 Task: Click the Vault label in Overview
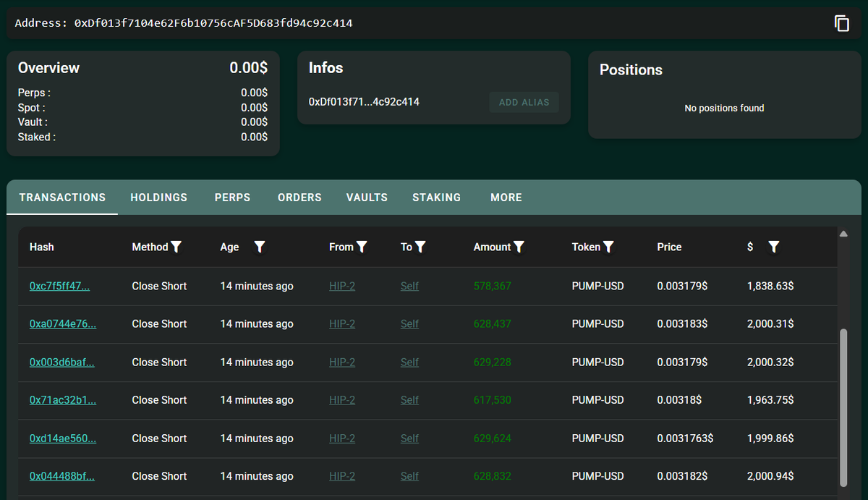(33, 122)
